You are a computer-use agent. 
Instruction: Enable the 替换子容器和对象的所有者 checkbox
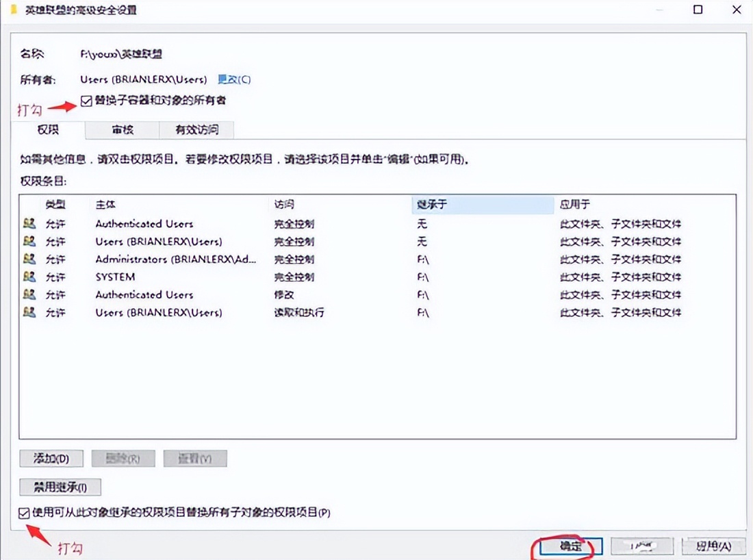pos(86,100)
